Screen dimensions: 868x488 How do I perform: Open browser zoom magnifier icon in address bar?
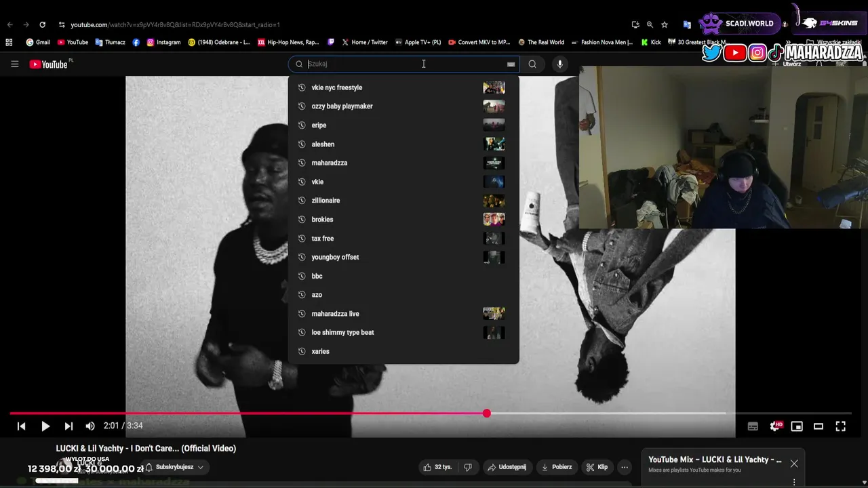click(650, 24)
